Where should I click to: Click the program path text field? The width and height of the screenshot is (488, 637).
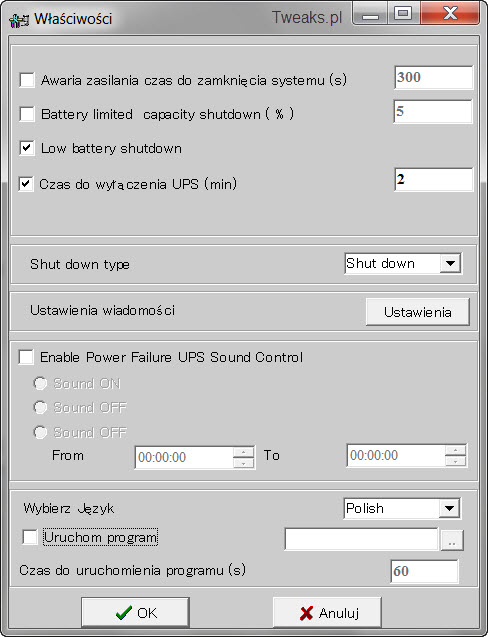[x=362, y=539]
